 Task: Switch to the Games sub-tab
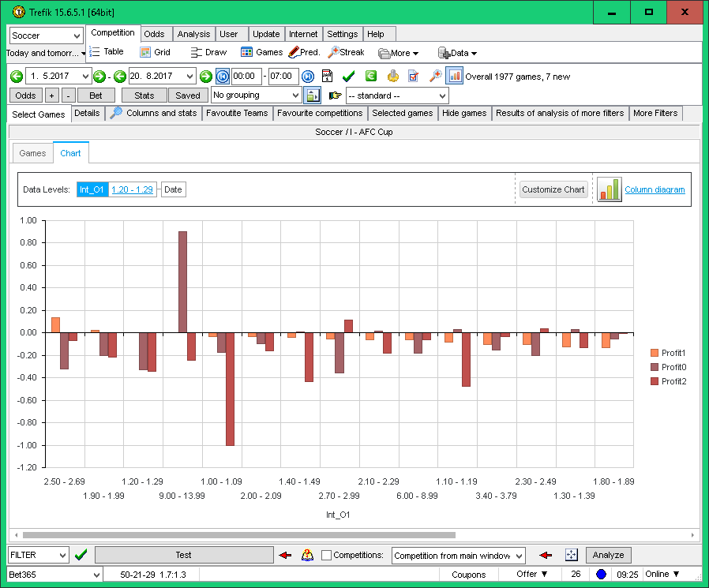32,153
